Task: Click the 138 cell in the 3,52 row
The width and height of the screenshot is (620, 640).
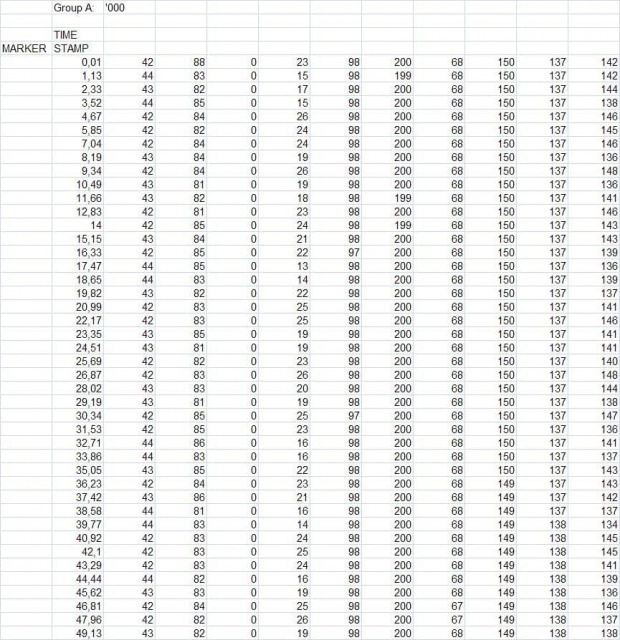Action: (594, 103)
